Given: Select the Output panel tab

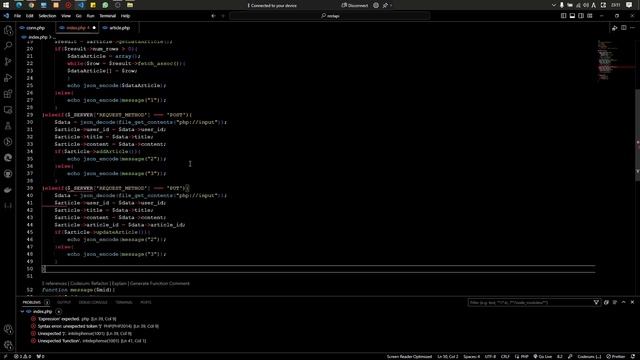Looking at the screenshot, I should click(x=64, y=302).
